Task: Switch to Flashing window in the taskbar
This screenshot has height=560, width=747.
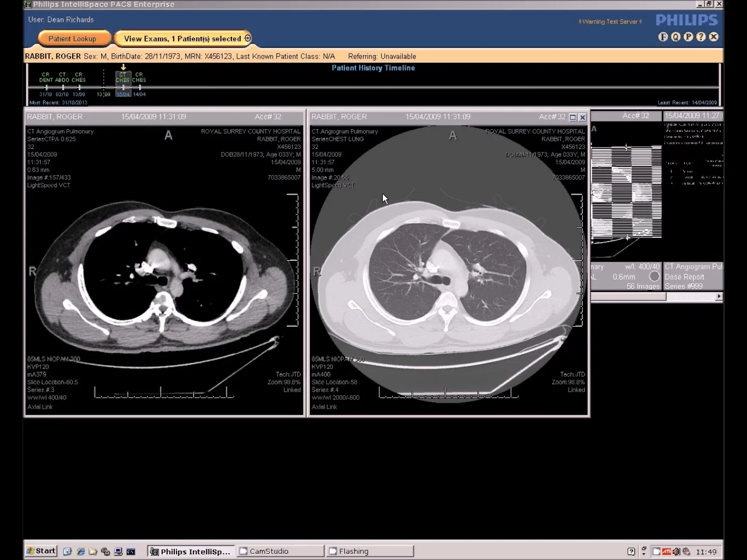Action: (x=370, y=551)
